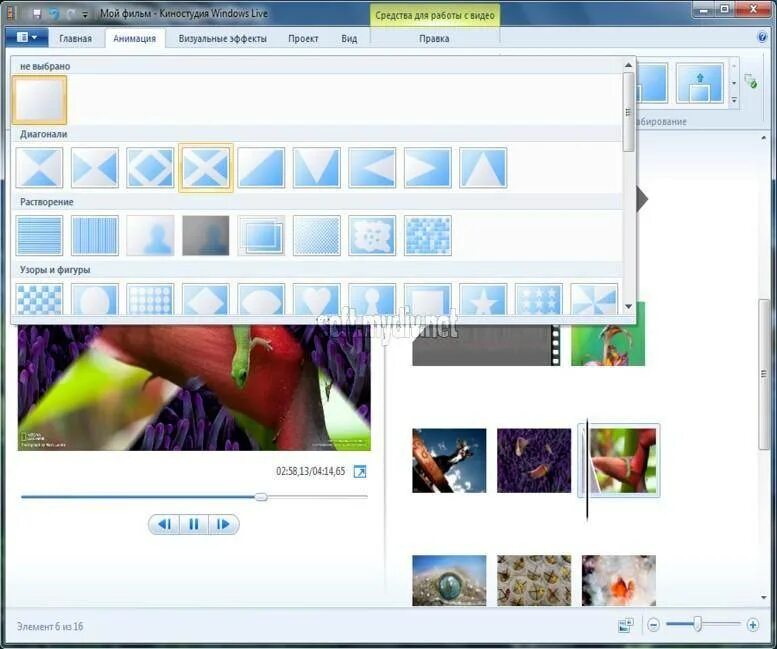This screenshot has height=649, width=777.
Task: Choose the bowtie horizontal diagonal transition
Action: tap(95, 168)
